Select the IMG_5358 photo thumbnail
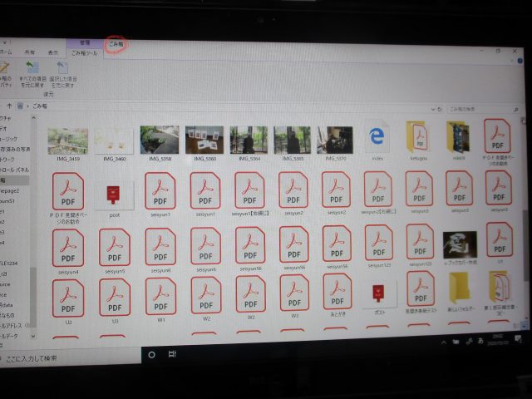This screenshot has height=399, width=532. (x=160, y=140)
